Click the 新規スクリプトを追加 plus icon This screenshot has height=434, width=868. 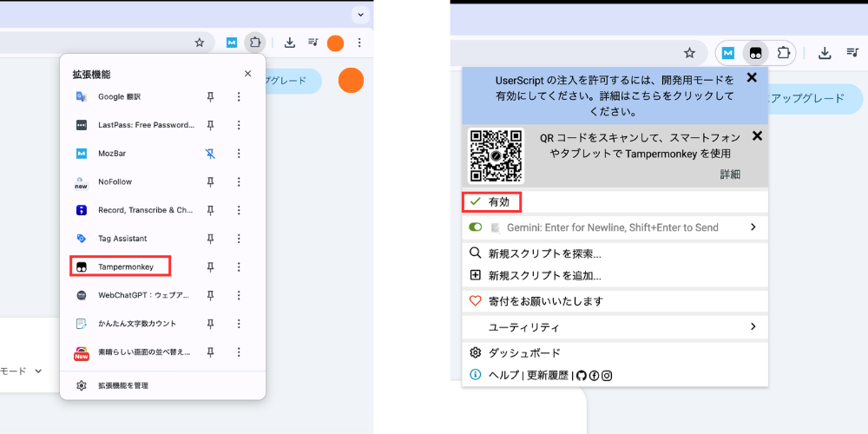coord(475,275)
